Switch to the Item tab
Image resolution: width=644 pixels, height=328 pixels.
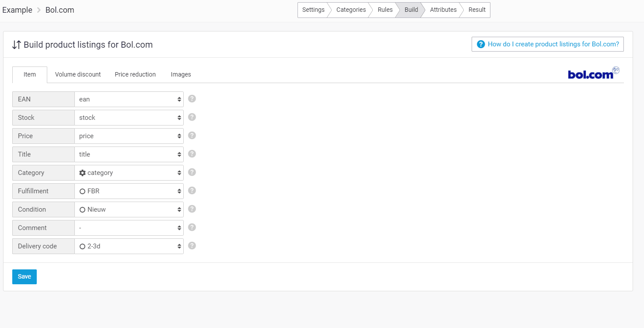coord(30,74)
